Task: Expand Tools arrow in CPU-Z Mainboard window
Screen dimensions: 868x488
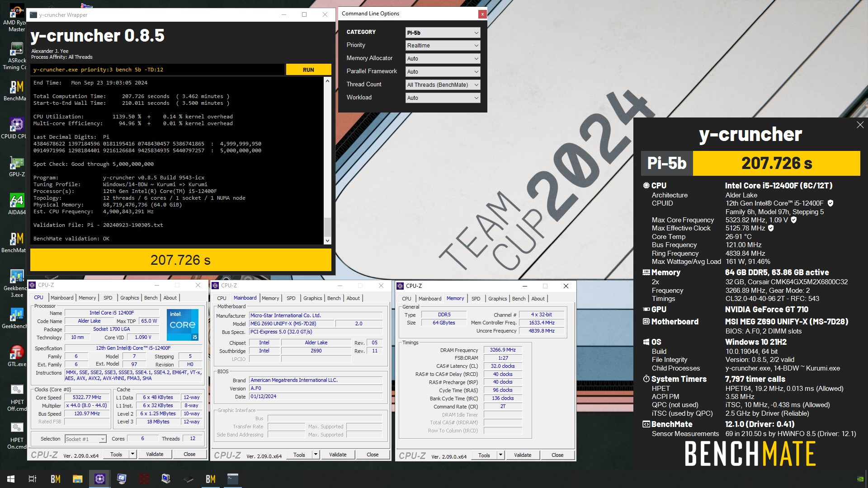Action: click(x=316, y=455)
